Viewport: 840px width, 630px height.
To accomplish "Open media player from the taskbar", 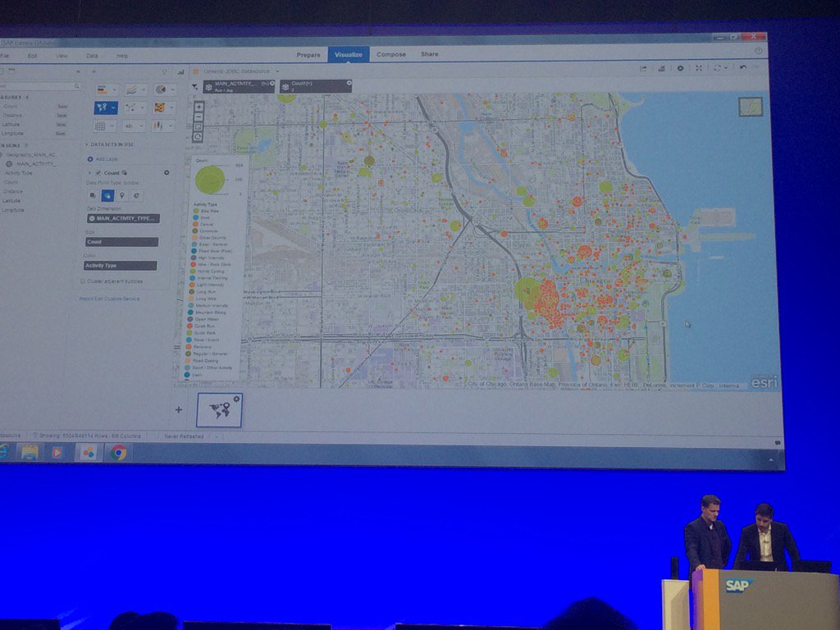I will 57,453.
